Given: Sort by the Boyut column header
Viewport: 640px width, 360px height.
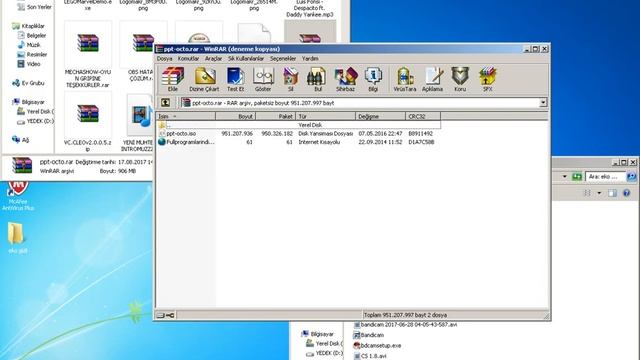Looking at the screenshot, I should pos(236,116).
